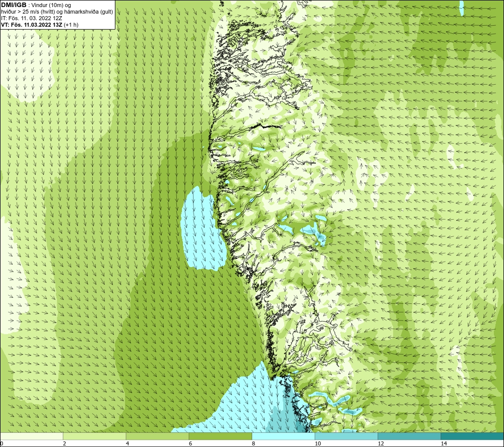
Task: Click the "DMI/IGB : Vindur (10m) og" title line
Action: (36, 5)
